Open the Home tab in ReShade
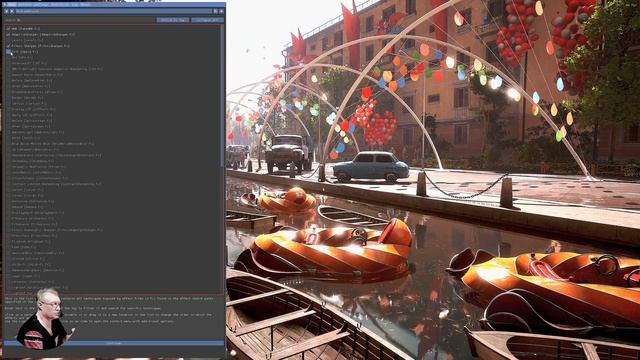This screenshot has height=360, width=640. 10,4
